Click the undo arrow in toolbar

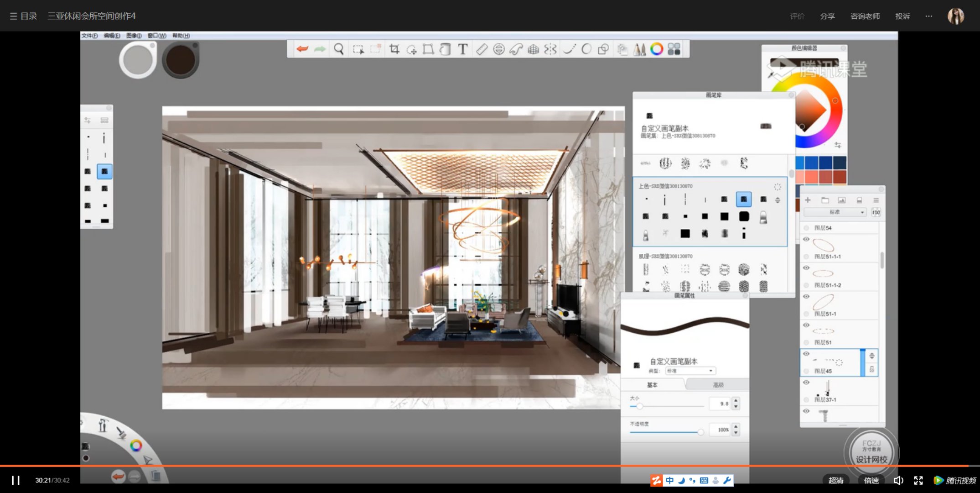point(302,49)
